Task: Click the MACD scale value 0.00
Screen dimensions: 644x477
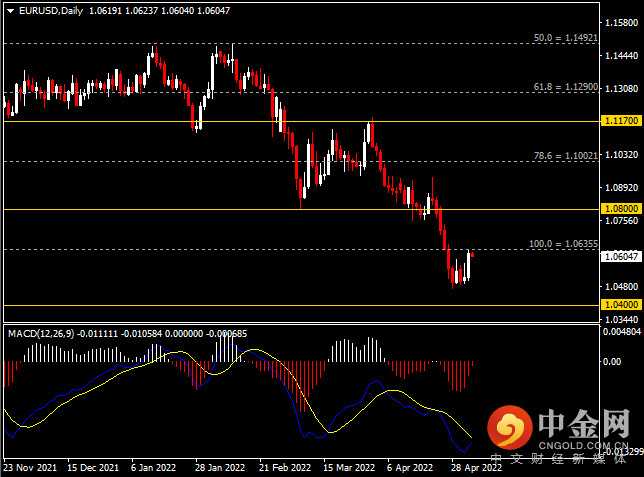Action: tap(612, 362)
